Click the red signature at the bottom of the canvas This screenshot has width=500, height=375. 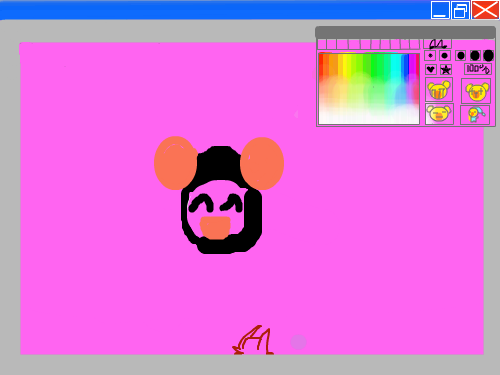click(253, 340)
